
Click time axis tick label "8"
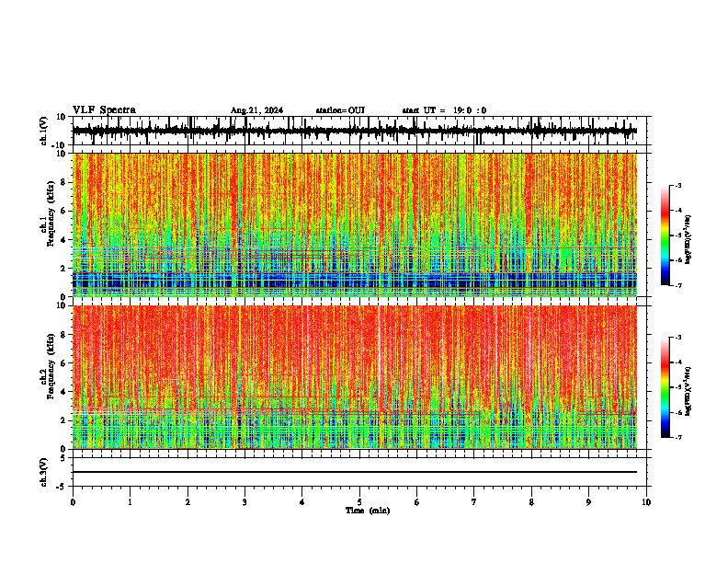click(x=531, y=502)
